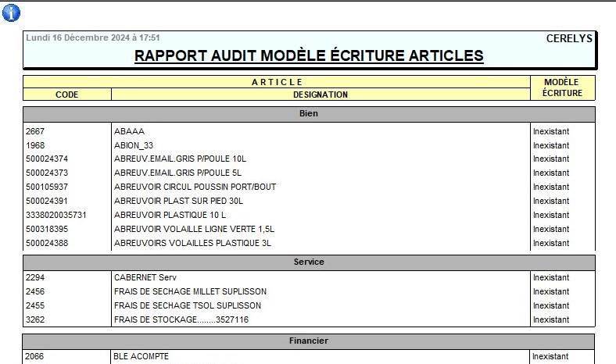The height and width of the screenshot is (364, 616).
Task: Select article code 2667
Action: click(35, 131)
